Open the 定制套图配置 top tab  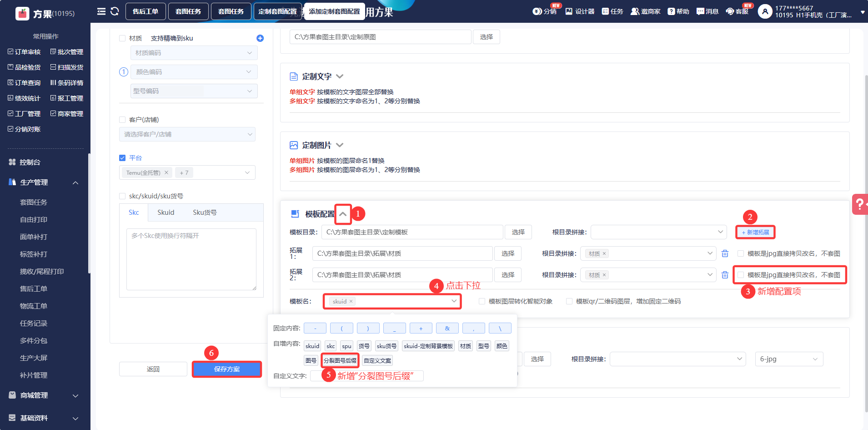(x=277, y=11)
